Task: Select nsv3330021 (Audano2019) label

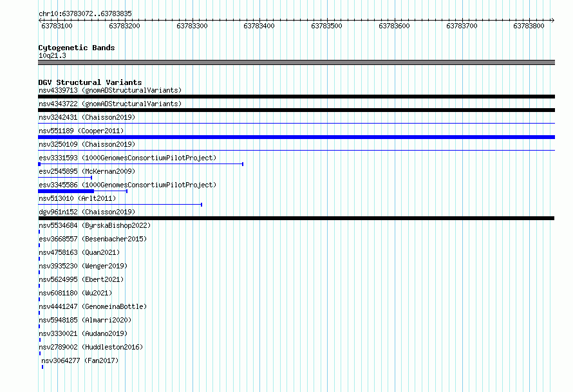Action: click(x=83, y=333)
